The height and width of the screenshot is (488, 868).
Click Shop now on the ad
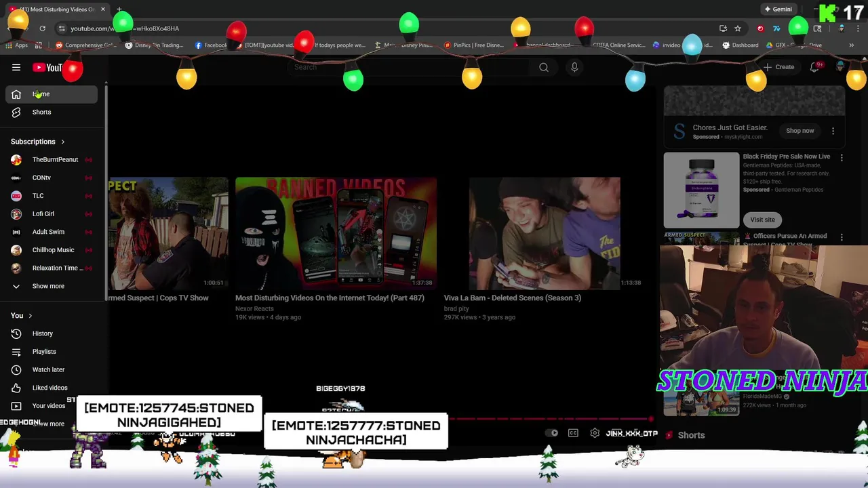point(800,131)
